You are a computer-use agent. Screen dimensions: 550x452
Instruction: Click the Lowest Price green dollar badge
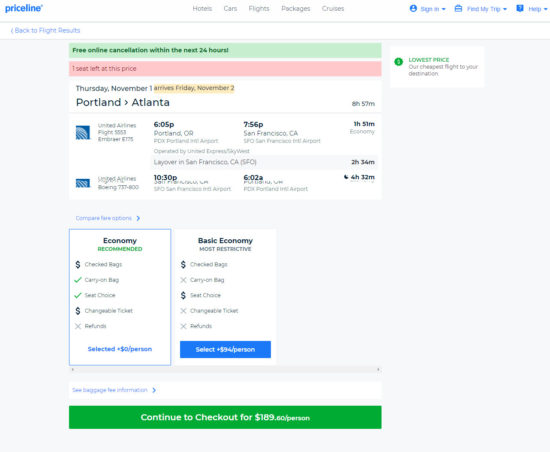[x=398, y=62]
